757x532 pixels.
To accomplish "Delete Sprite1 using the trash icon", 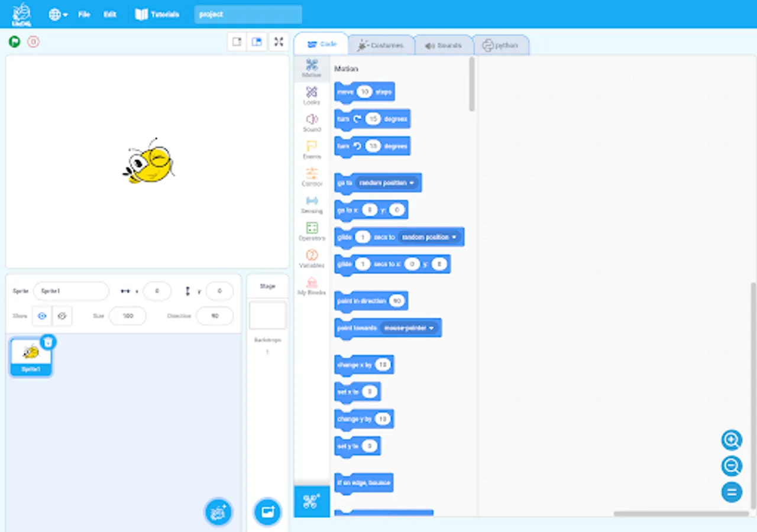I will click(48, 342).
